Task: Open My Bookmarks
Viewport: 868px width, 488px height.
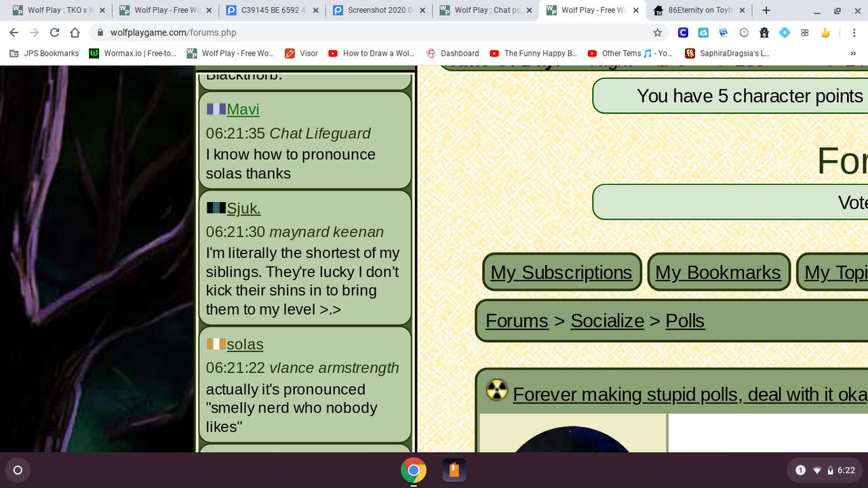Action: tap(718, 272)
